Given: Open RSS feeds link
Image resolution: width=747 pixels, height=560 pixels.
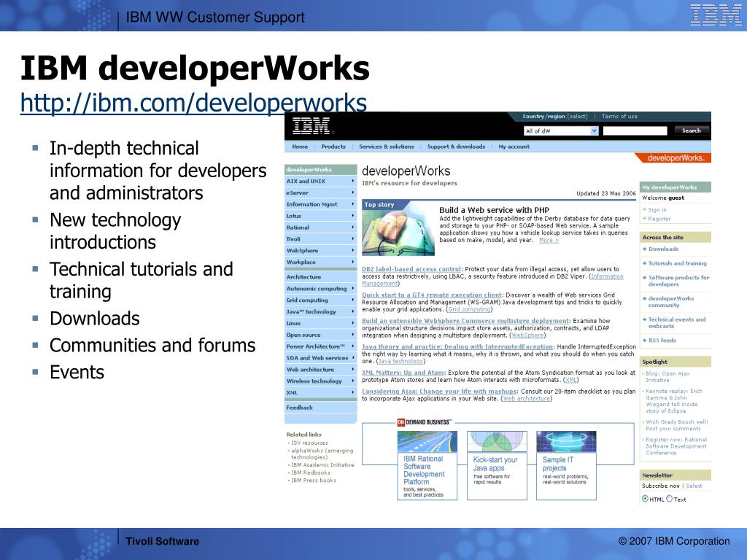Looking at the screenshot, I should (x=662, y=341).
